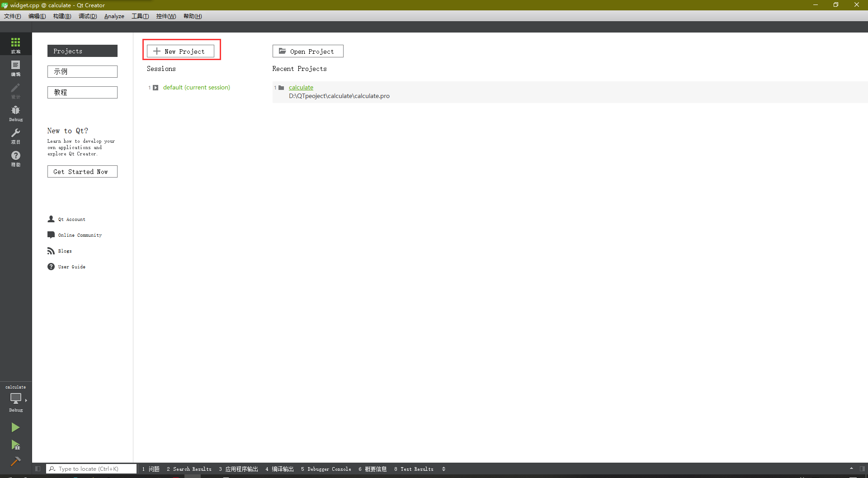The height and width of the screenshot is (478, 868).
Task: Minimize the Qt Creator window
Action: [816, 5]
